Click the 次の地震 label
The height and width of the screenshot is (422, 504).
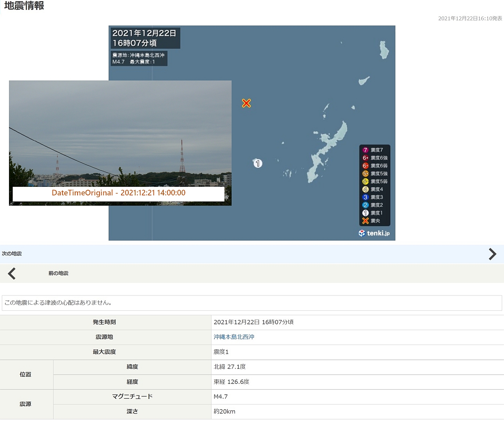pyautogui.click(x=12, y=254)
